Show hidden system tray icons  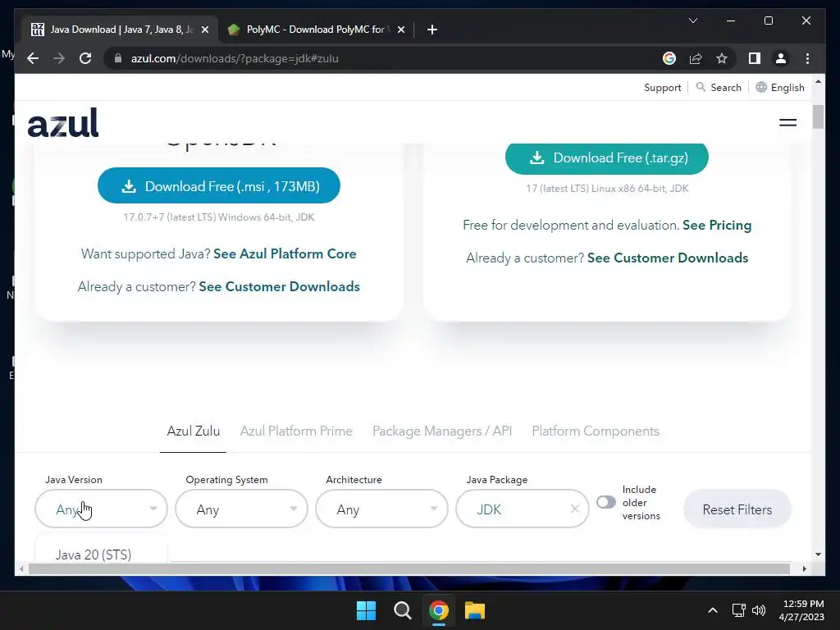[x=713, y=610]
